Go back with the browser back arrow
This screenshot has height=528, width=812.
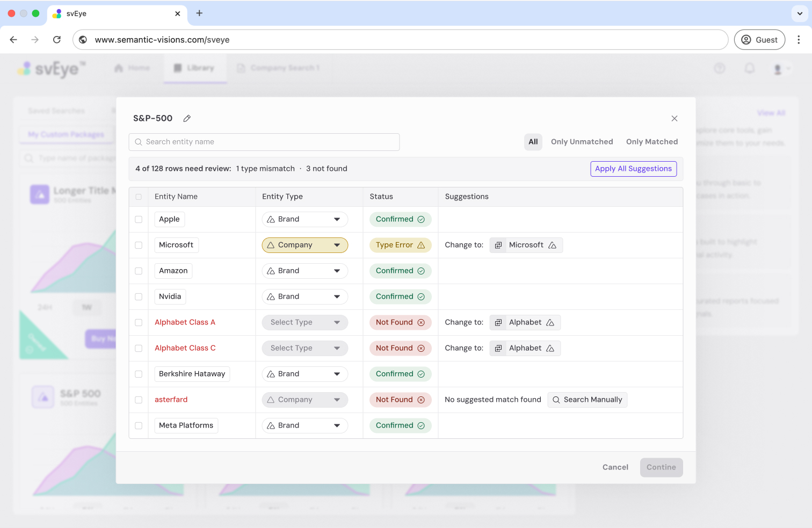click(x=13, y=40)
